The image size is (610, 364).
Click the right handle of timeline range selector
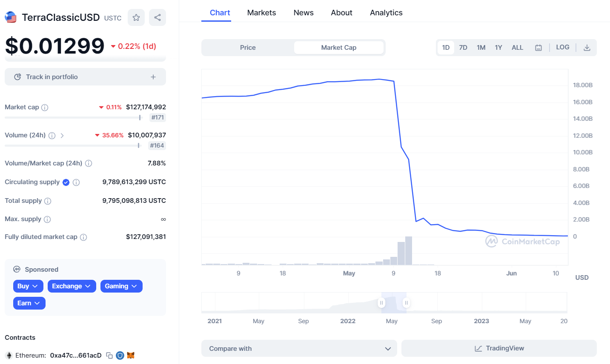tap(406, 303)
